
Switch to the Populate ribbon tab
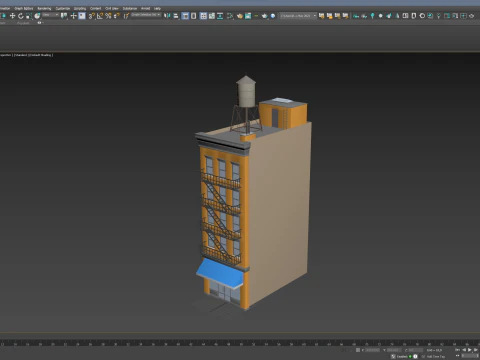pyautogui.click(x=23, y=23)
